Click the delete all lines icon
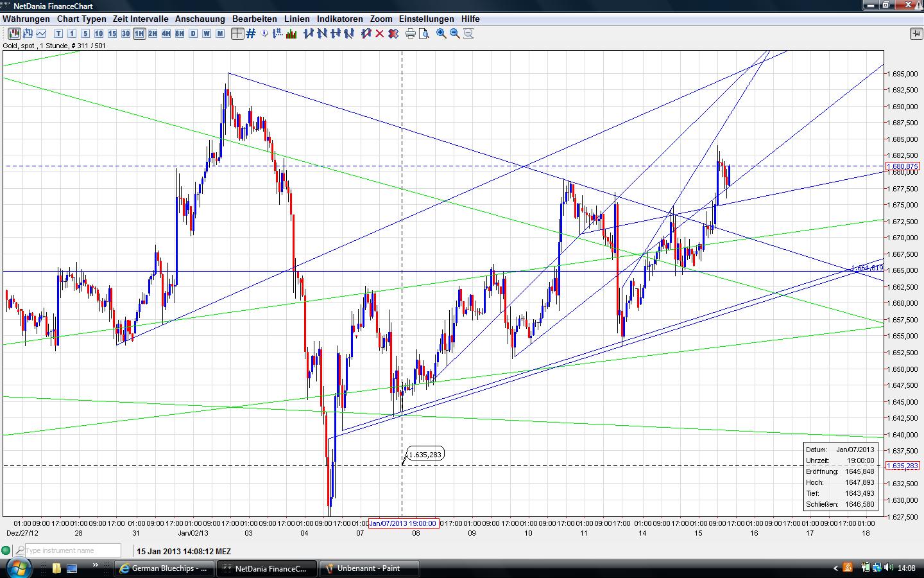924x578 pixels. tap(392, 33)
